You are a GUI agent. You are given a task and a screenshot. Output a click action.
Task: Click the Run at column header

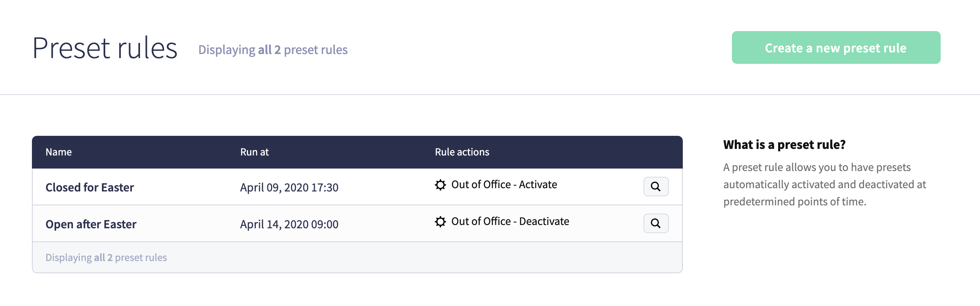(254, 152)
